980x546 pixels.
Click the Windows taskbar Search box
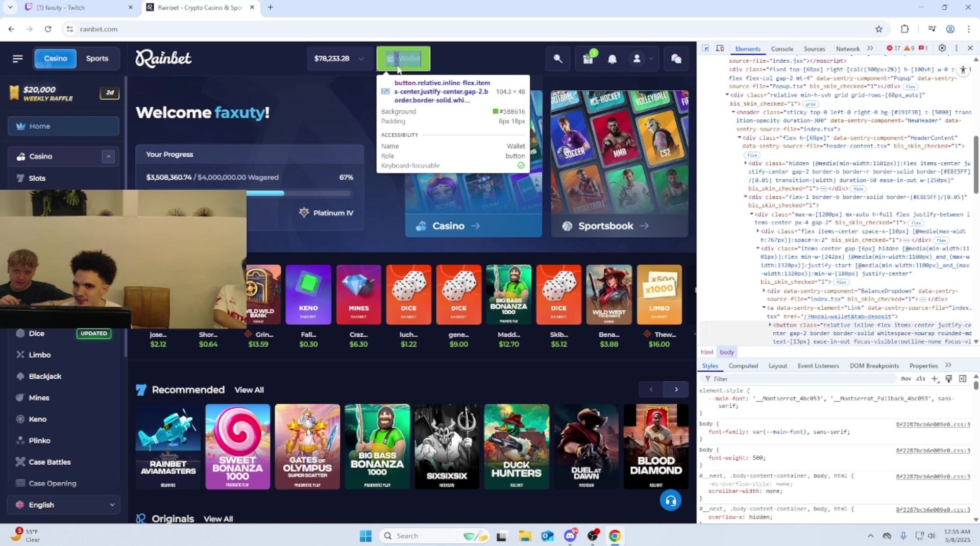434,536
